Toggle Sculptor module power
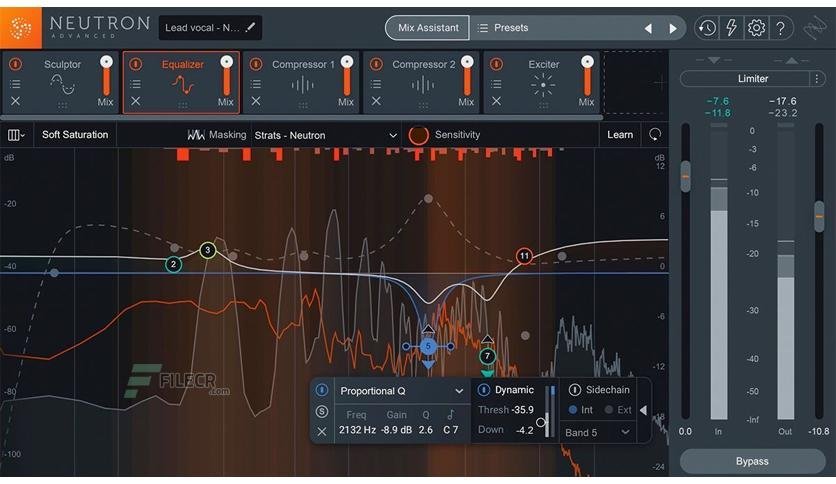The width and height of the screenshot is (836, 484). tap(15, 64)
